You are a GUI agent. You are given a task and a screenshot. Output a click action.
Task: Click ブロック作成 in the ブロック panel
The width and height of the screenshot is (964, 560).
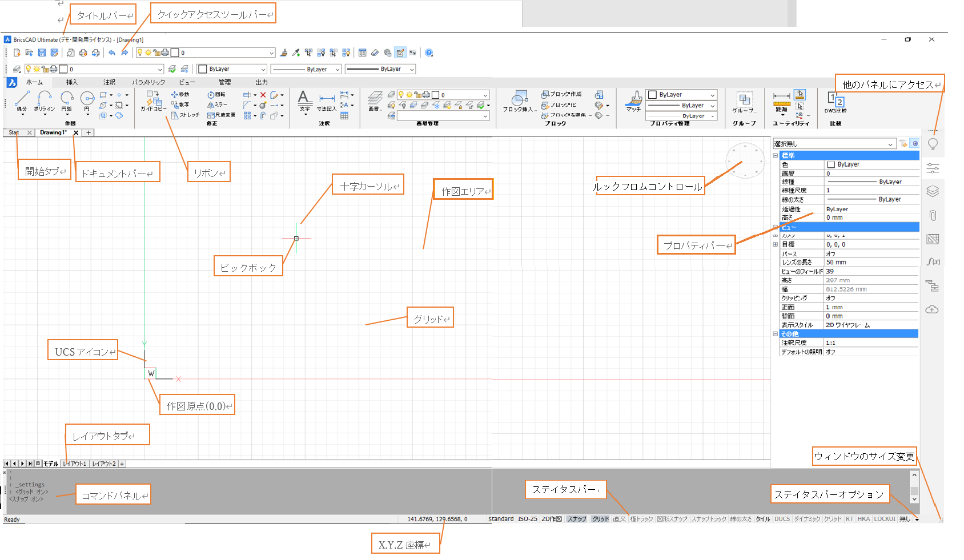(561, 94)
